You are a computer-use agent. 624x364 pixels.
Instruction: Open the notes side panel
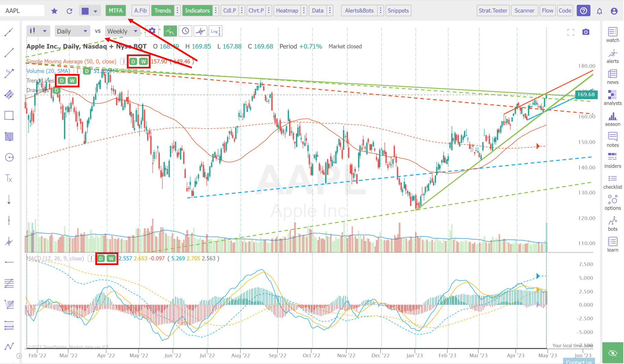(612, 140)
